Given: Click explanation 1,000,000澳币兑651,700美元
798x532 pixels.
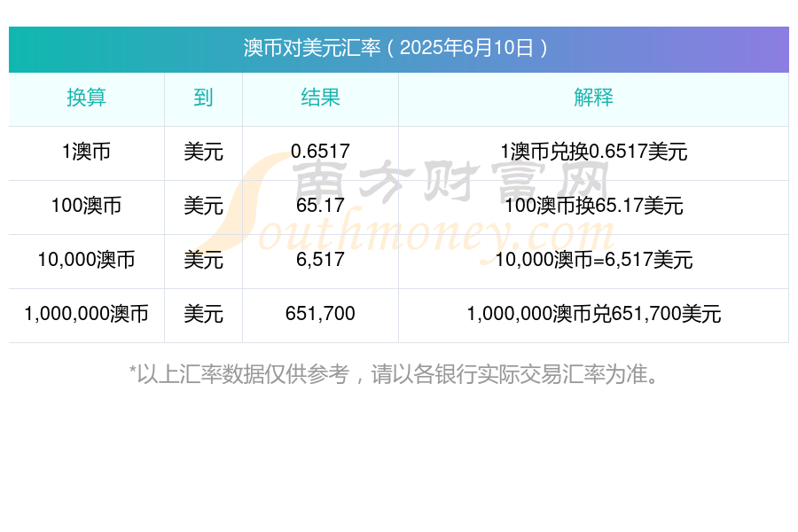Looking at the screenshot, I should [x=593, y=314].
